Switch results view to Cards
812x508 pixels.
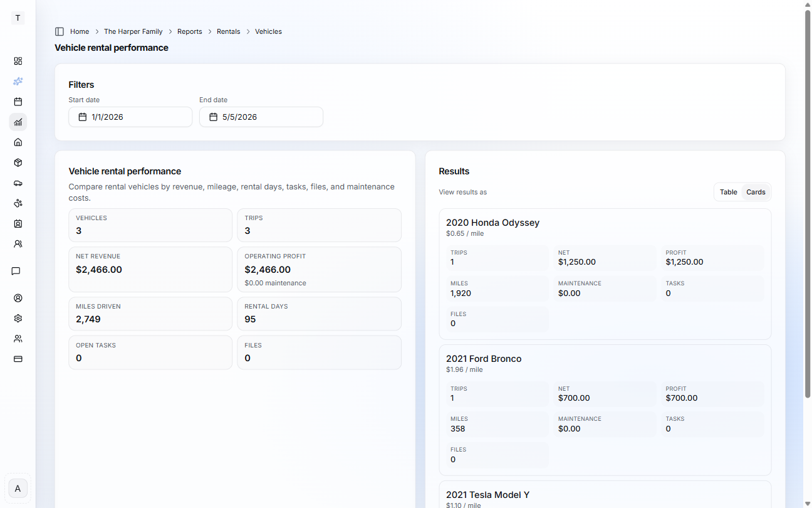(x=756, y=192)
